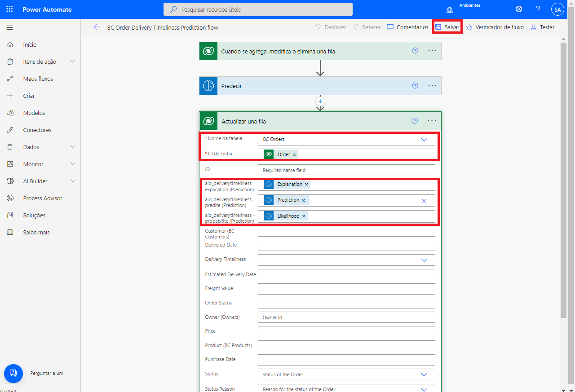Open the Comentários panel
The width and height of the screenshot is (575, 392).
point(408,27)
